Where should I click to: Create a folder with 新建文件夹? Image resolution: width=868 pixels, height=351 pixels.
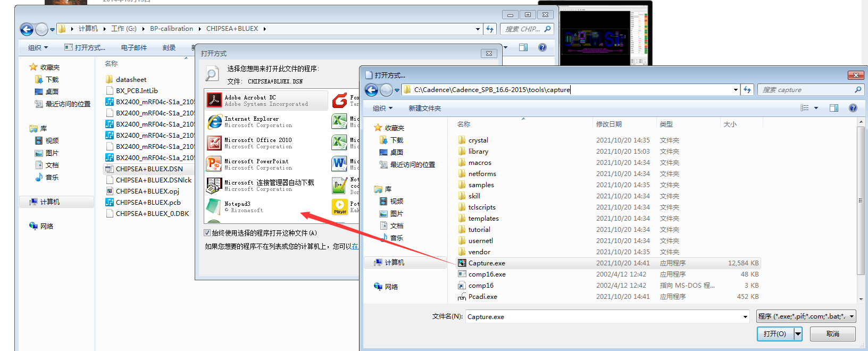[x=425, y=108]
